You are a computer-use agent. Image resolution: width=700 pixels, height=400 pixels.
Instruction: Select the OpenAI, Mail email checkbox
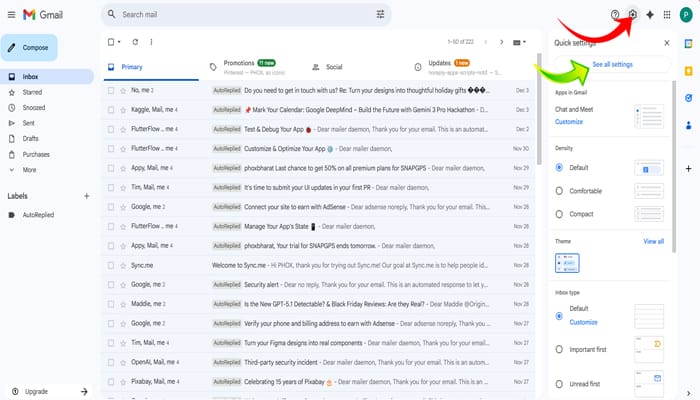click(111, 362)
